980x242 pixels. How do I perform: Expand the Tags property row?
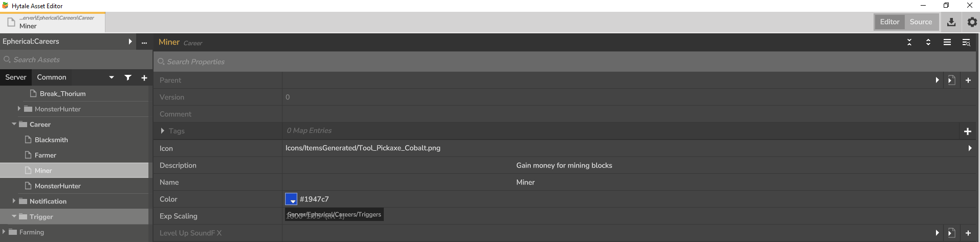tap(163, 131)
